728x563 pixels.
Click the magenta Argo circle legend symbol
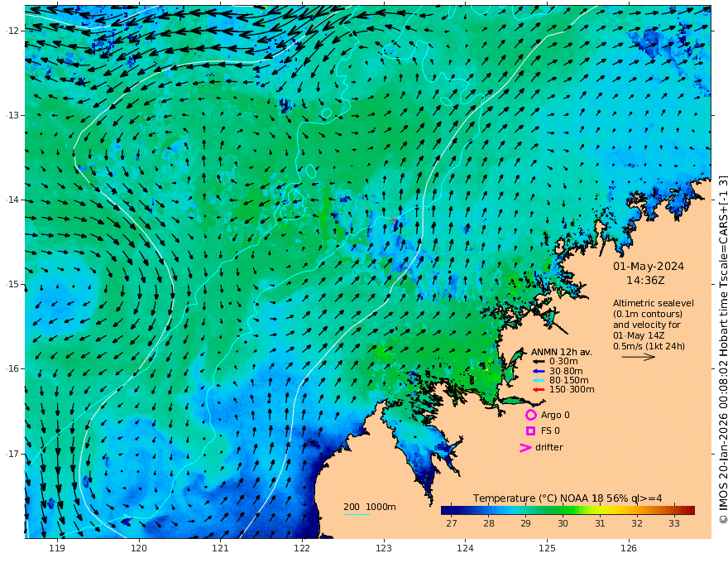point(530,415)
